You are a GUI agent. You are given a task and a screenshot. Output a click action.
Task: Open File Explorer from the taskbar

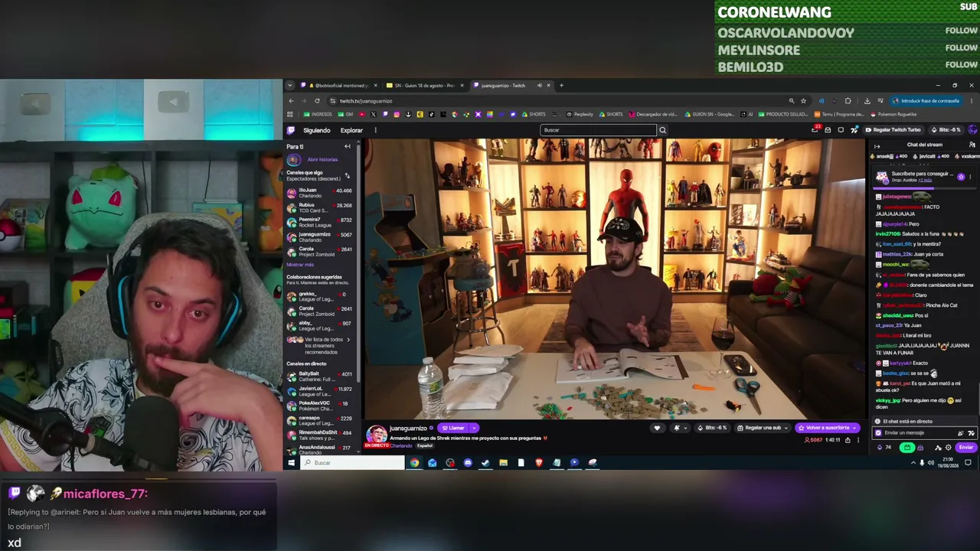click(x=503, y=463)
